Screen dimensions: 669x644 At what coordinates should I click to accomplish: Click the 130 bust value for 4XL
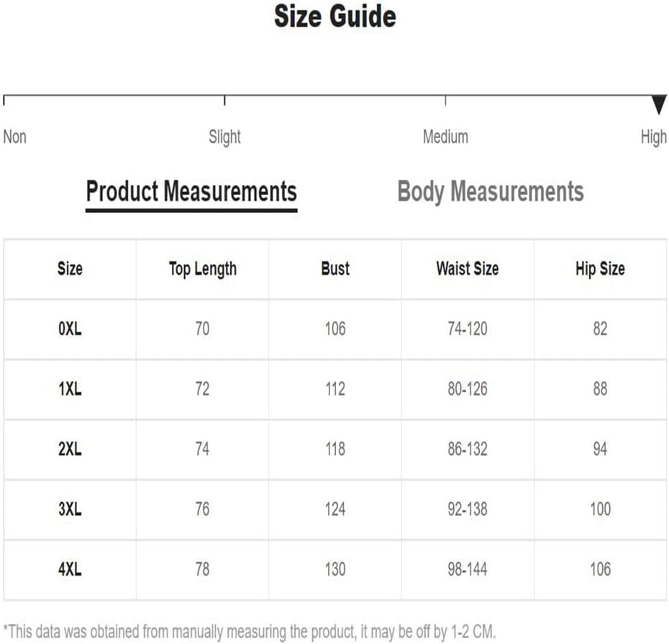pos(335,569)
